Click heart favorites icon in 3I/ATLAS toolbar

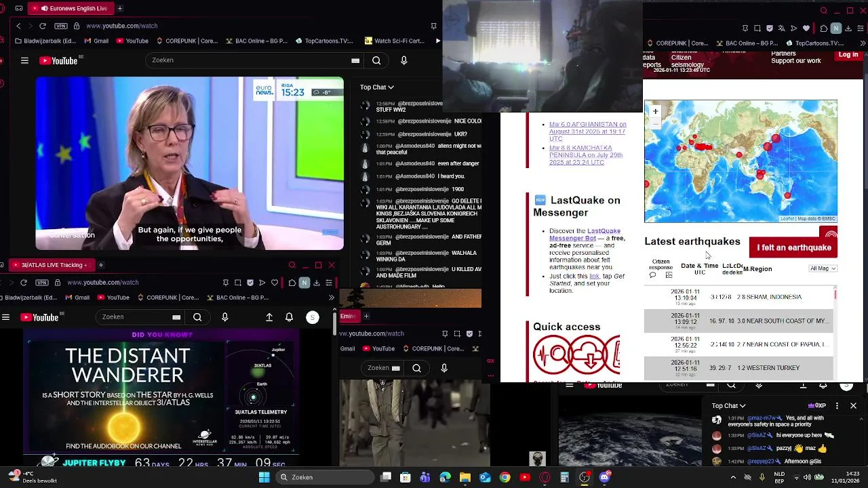tap(275, 283)
